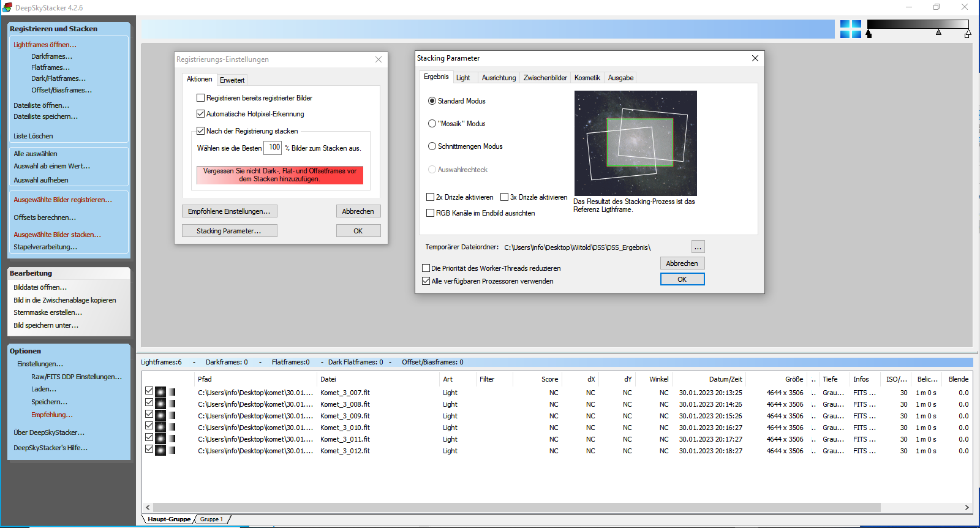The width and height of the screenshot is (980, 528).
Task: Click Alle auswählen in sidebar
Action: [x=36, y=154]
